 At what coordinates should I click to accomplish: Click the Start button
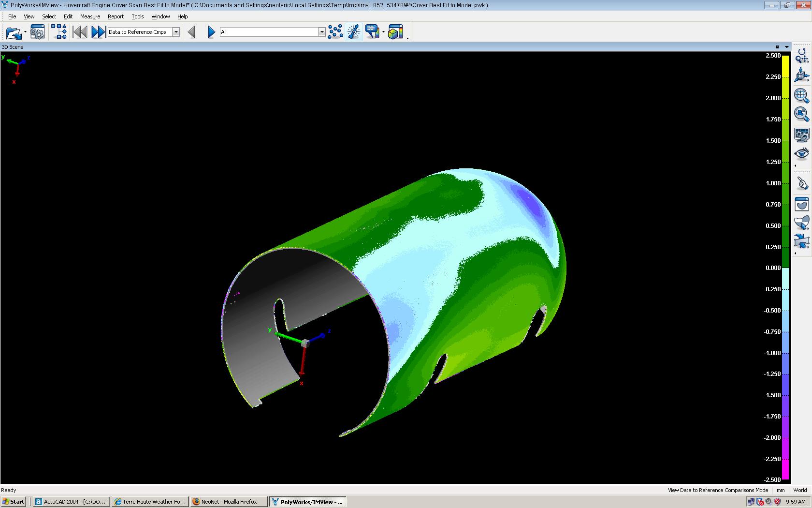(14, 502)
